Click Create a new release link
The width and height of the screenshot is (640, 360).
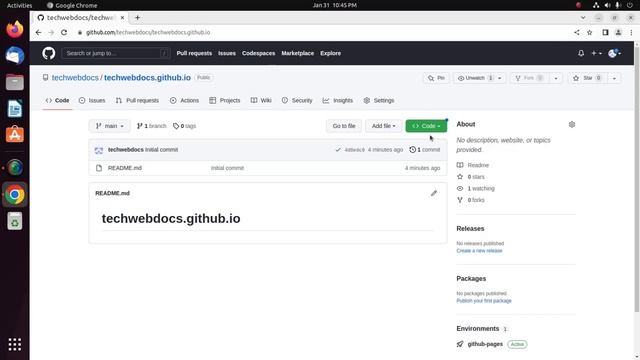pos(479,251)
